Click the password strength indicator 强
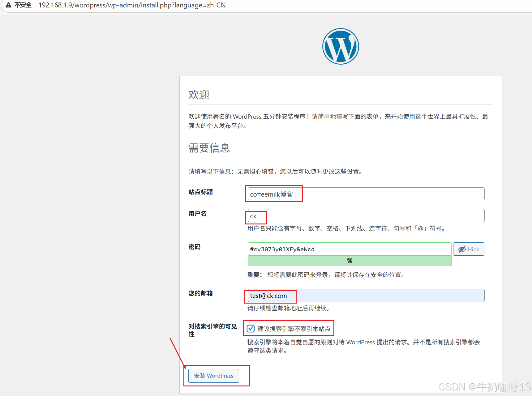 pos(350,261)
